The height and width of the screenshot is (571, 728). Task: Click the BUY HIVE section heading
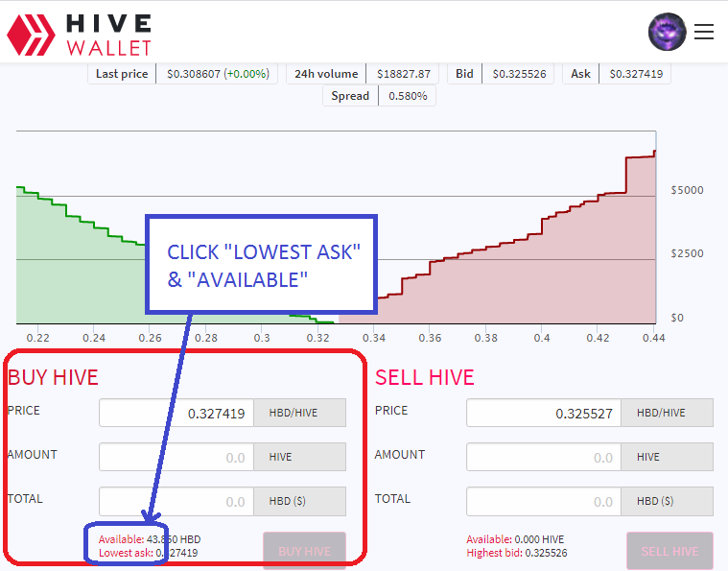pos(53,377)
